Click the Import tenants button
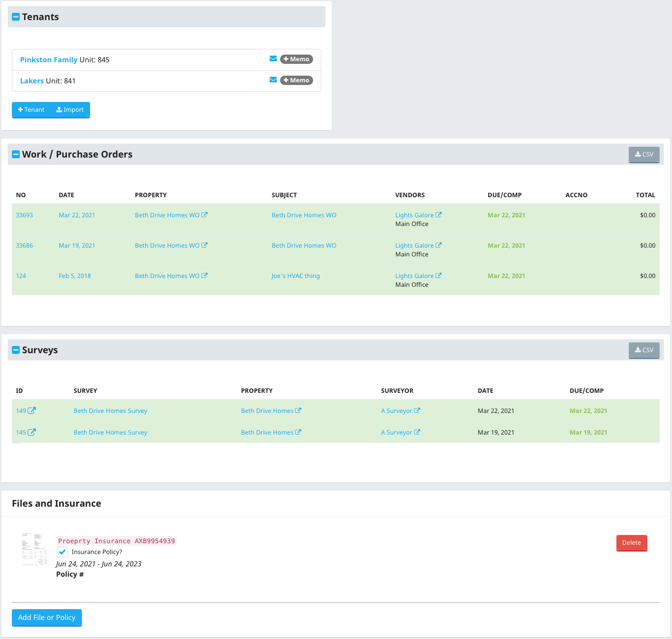 tap(70, 110)
